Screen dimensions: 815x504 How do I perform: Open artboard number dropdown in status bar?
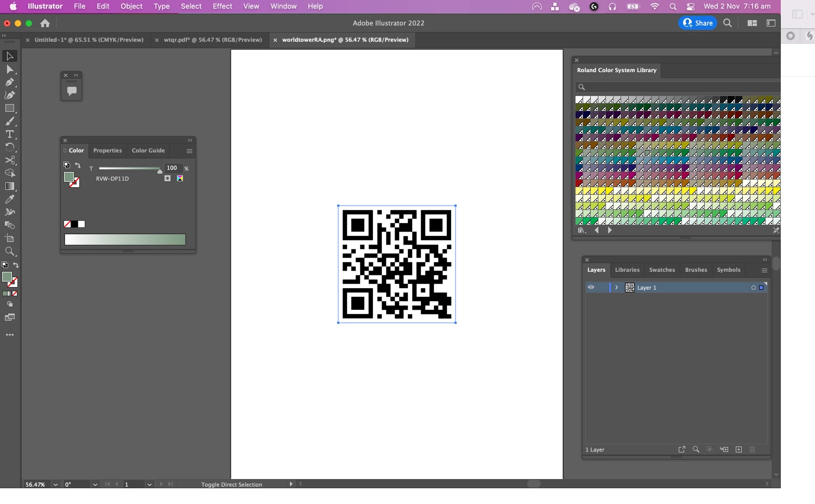(x=149, y=484)
